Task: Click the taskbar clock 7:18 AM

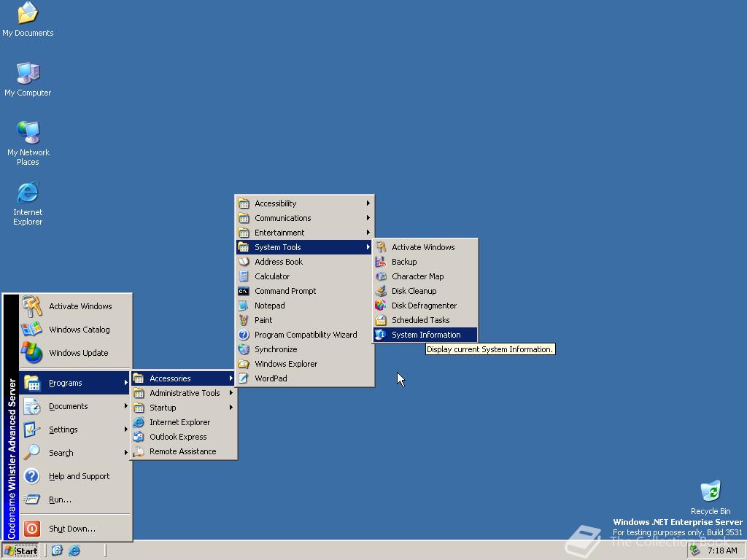Action: (722, 551)
